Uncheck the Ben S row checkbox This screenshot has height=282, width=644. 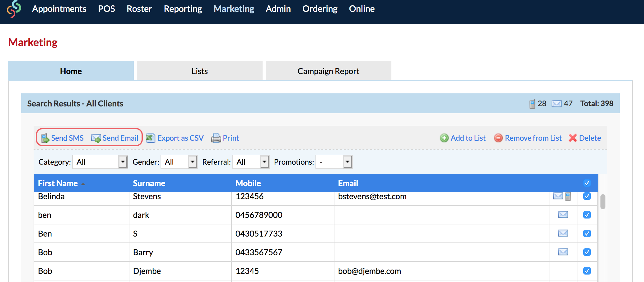coord(587,233)
